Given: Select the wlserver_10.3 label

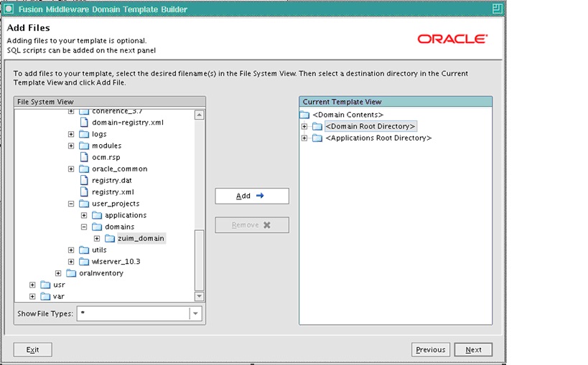Looking at the screenshot, I should click(116, 262).
